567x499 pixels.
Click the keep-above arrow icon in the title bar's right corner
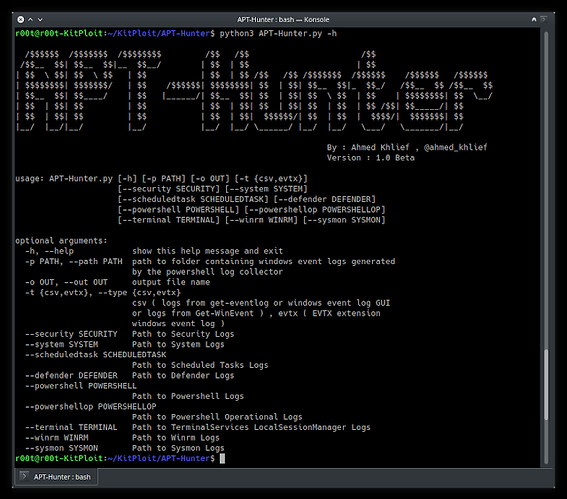tap(534, 19)
